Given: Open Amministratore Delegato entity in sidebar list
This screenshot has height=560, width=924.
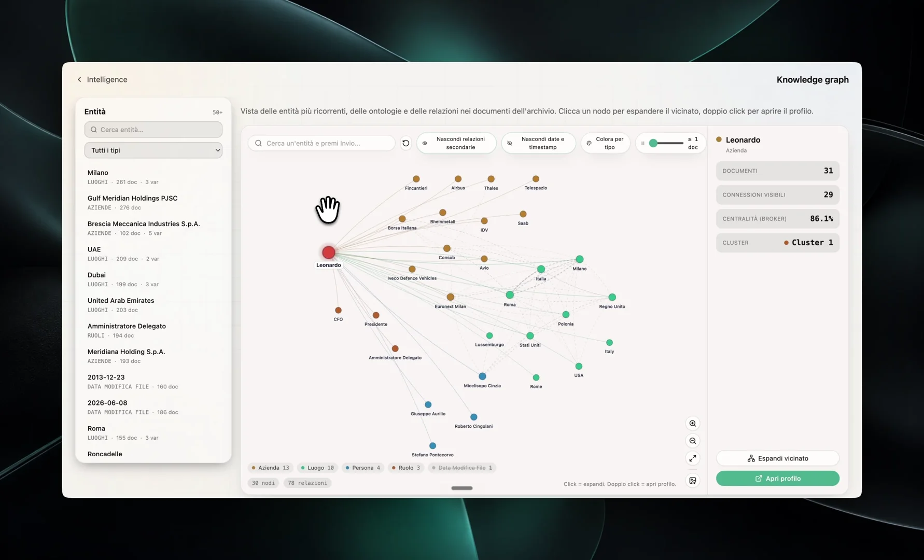Looking at the screenshot, I should click(x=153, y=330).
